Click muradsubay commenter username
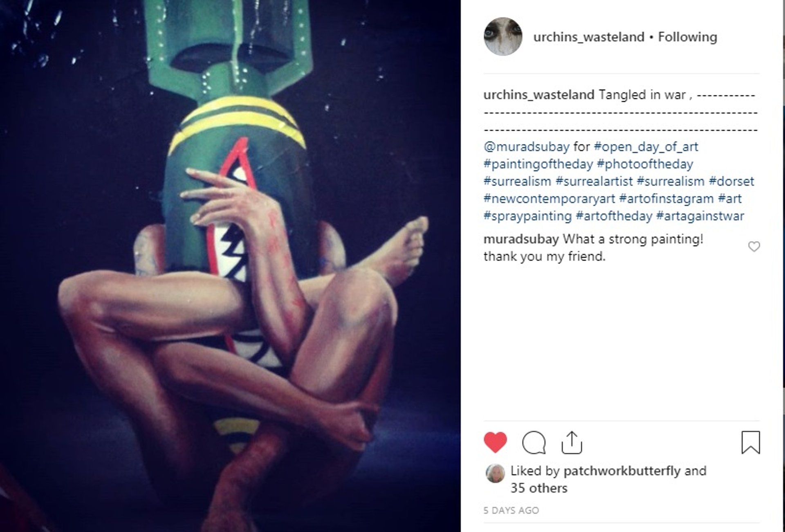Viewport: 785px width, 532px height. [521, 239]
